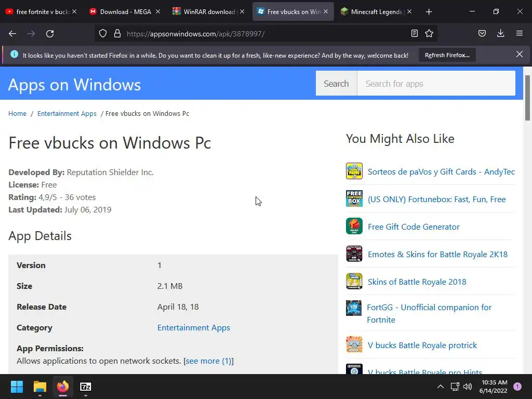
Task: Open (US ONLY) Fortunebox link
Action: click(436, 199)
